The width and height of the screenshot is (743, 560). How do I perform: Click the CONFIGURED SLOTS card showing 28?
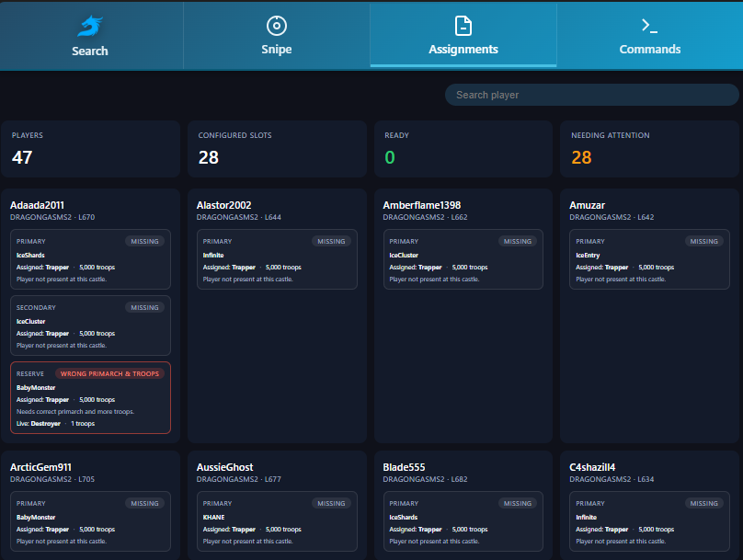(x=276, y=149)
